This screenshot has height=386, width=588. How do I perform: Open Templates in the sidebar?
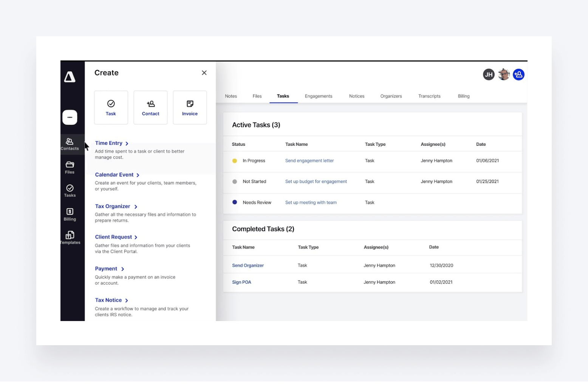pos(70,238)
